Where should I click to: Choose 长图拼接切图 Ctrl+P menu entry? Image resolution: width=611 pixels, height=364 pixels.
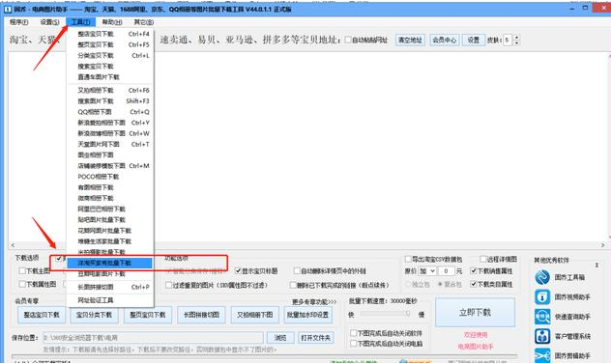pyautogui.click(x=110, y=287)
